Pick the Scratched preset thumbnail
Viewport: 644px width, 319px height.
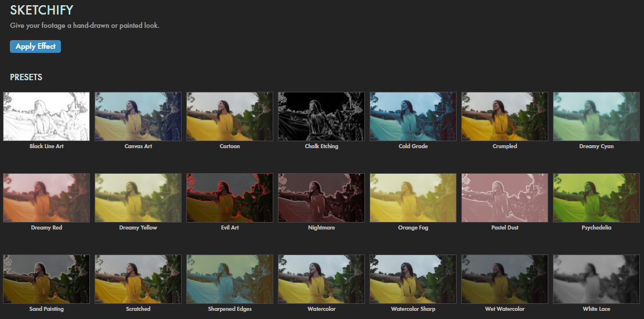coord(138,279)
